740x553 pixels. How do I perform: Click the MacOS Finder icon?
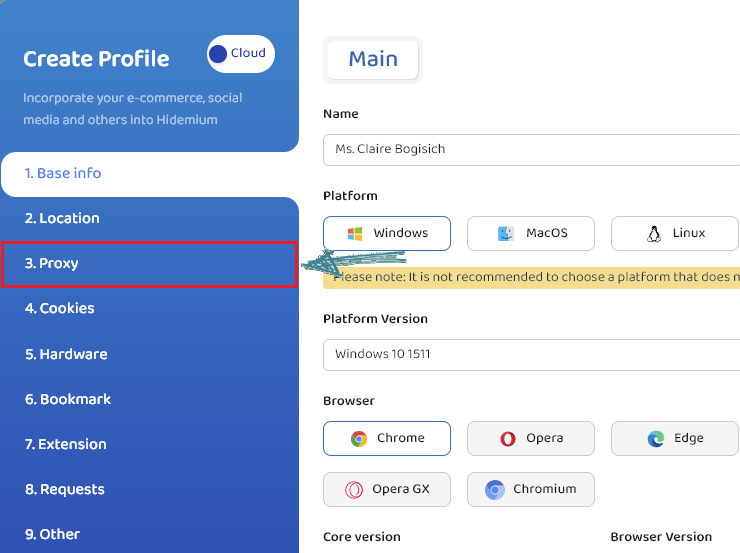tap(506, 234)
